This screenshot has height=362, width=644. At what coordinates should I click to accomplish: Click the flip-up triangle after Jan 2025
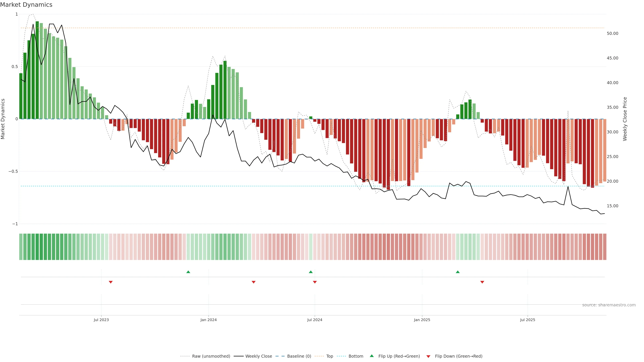coord(458,272)
